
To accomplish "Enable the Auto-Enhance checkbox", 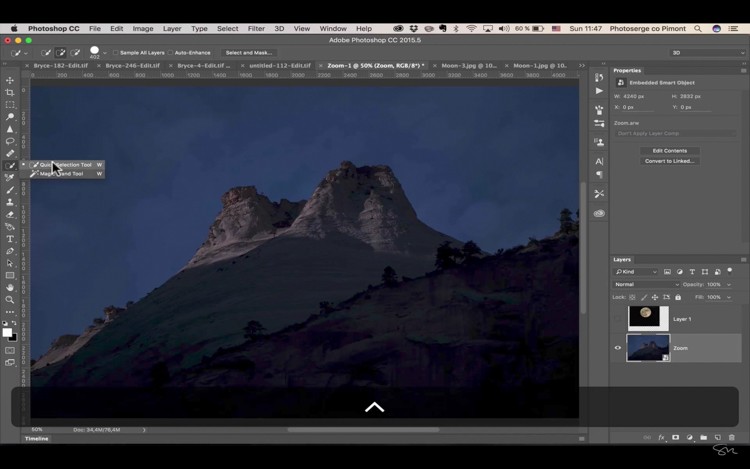I will click(x=170, y=53).
